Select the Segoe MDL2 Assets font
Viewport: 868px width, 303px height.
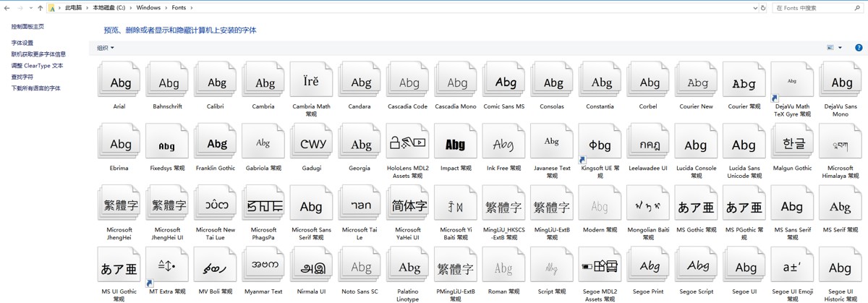(x=600, y=265)
